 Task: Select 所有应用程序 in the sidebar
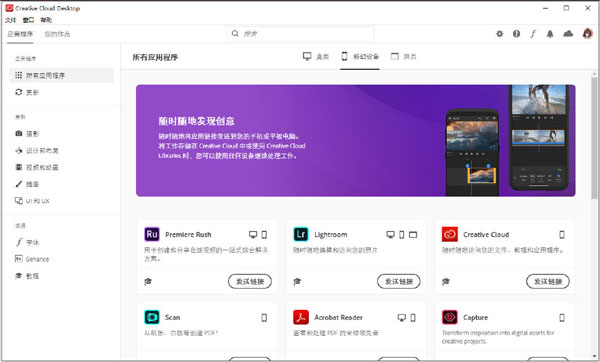(61, 75)
